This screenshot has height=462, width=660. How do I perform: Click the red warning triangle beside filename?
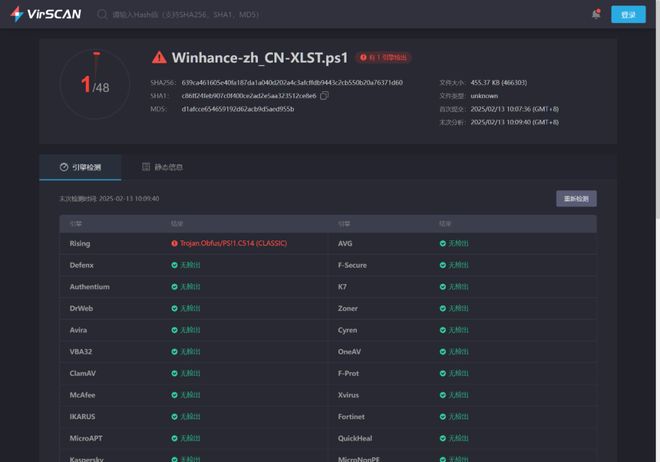[159, 58]
